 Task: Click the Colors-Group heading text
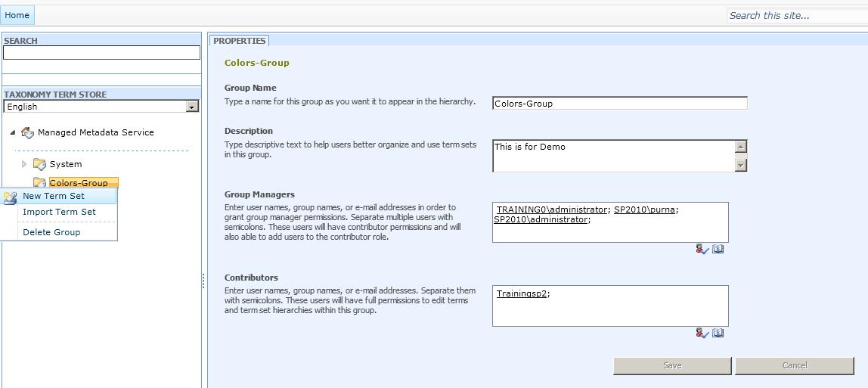point(257,63)
